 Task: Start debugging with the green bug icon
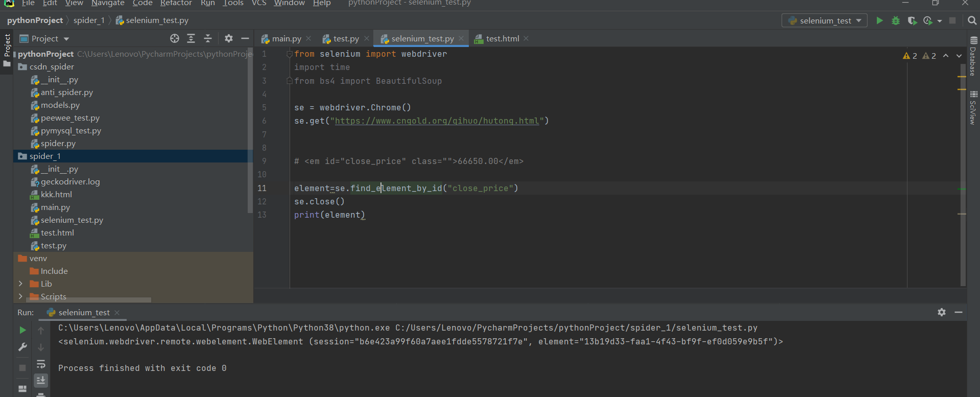pyautogui.click(x=896, y=20)
